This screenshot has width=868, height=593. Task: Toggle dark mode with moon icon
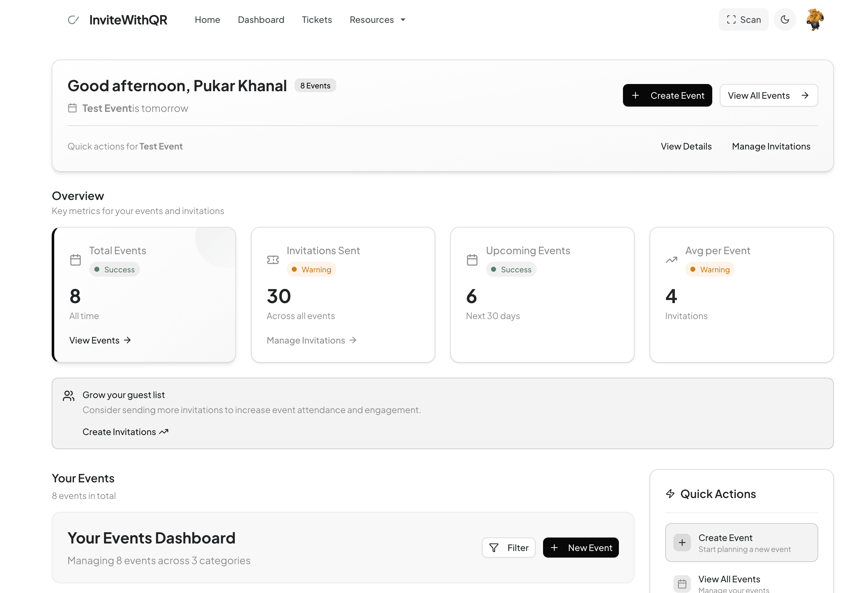pyautogui.click(x=785, y=19)
